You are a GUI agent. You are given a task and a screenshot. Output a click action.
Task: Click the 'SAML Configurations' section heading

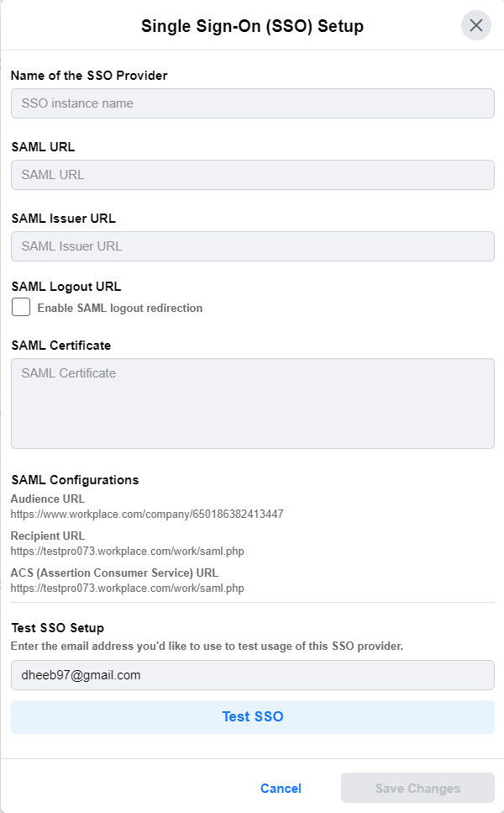75,480
